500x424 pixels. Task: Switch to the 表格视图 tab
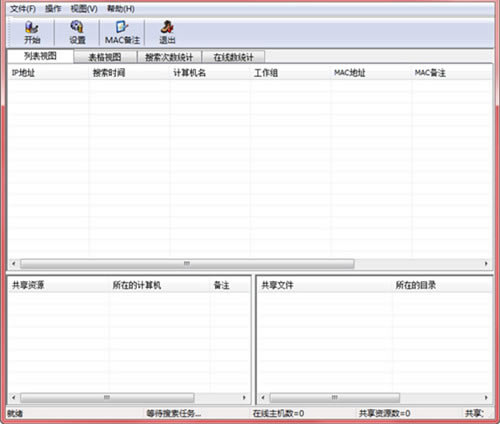pyautogui.click(x=105, y=57)
